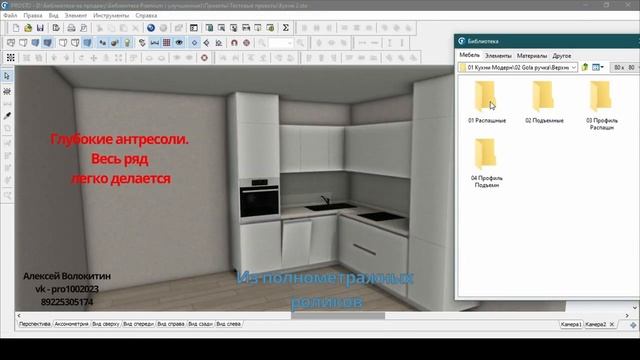Toggle the sphere reflections option
Screen dimensions: 640x360
point(115,43)
